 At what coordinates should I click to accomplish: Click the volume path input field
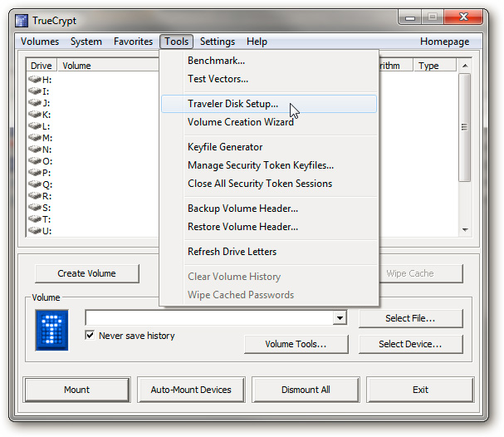[209, 318]
